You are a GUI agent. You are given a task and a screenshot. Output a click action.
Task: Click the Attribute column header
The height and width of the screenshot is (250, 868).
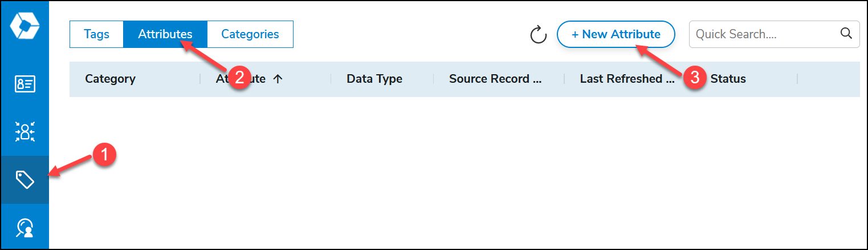pyautogui.click(x=241, y=79)
